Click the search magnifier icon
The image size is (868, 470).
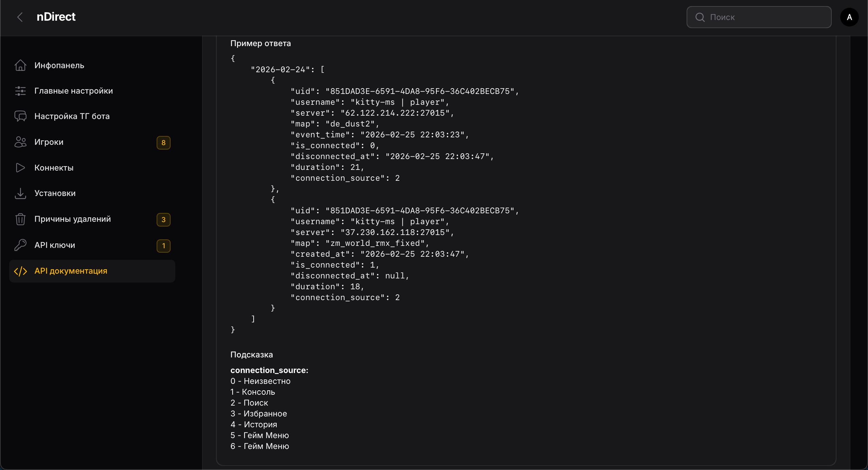[x=700, y=17]
